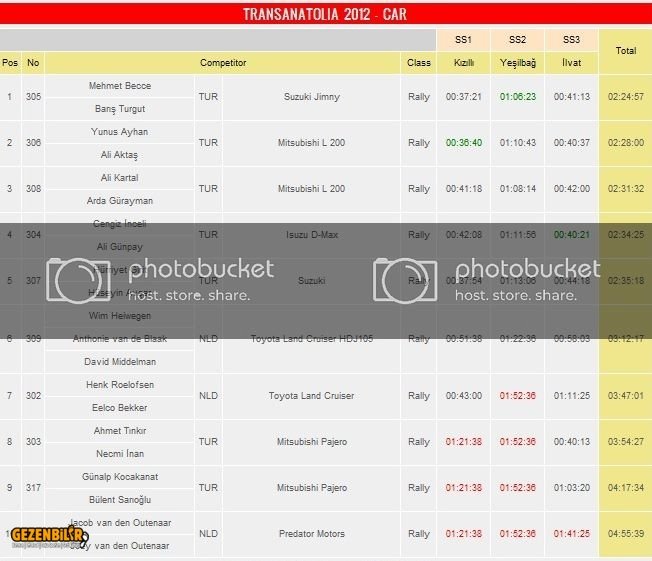
Task: Click the Gezenbilir logo watermark
Action: 50,535
